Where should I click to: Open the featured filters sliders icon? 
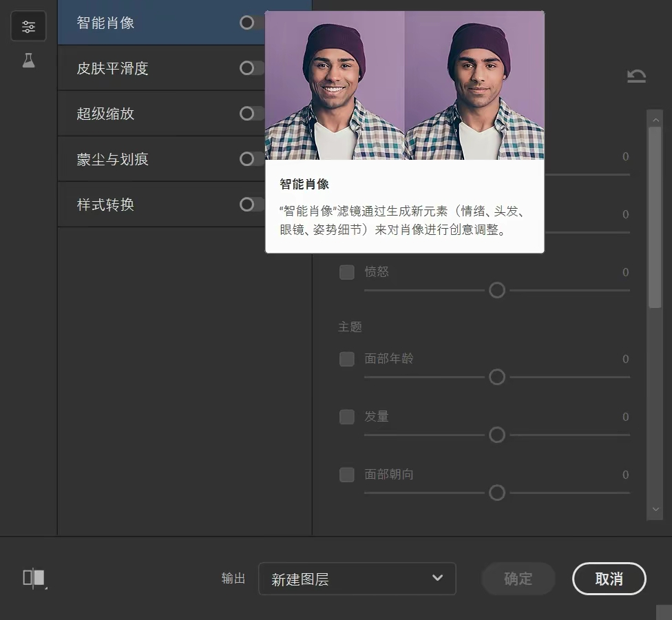[28, 26]
